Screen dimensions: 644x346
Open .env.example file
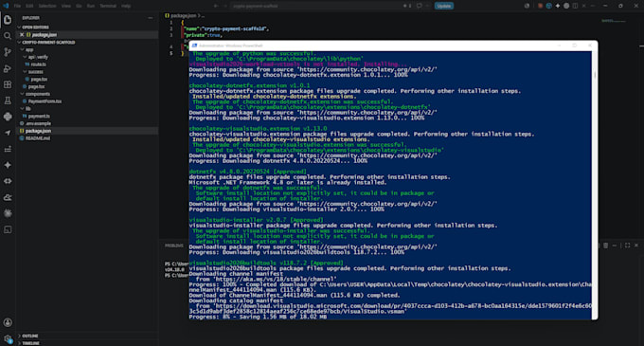pos(38,123)
